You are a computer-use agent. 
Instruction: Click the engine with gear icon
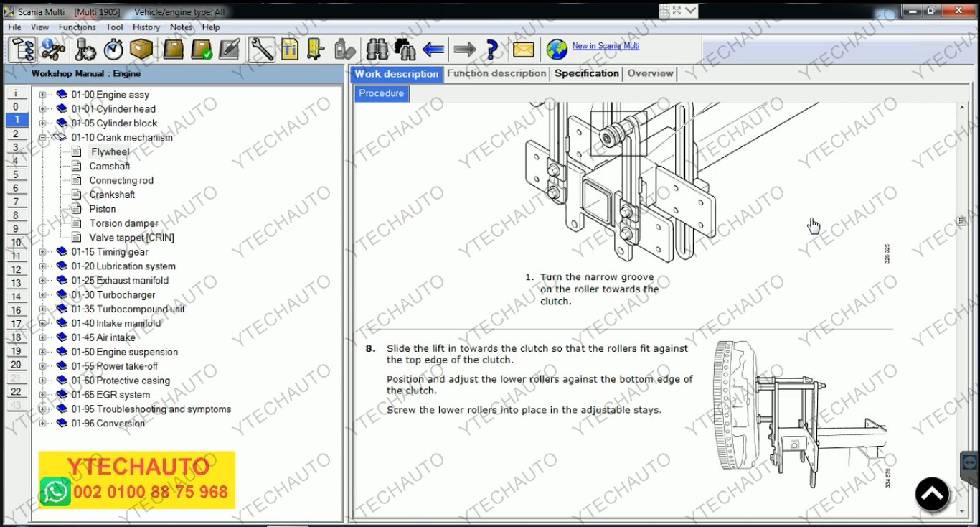85,50
